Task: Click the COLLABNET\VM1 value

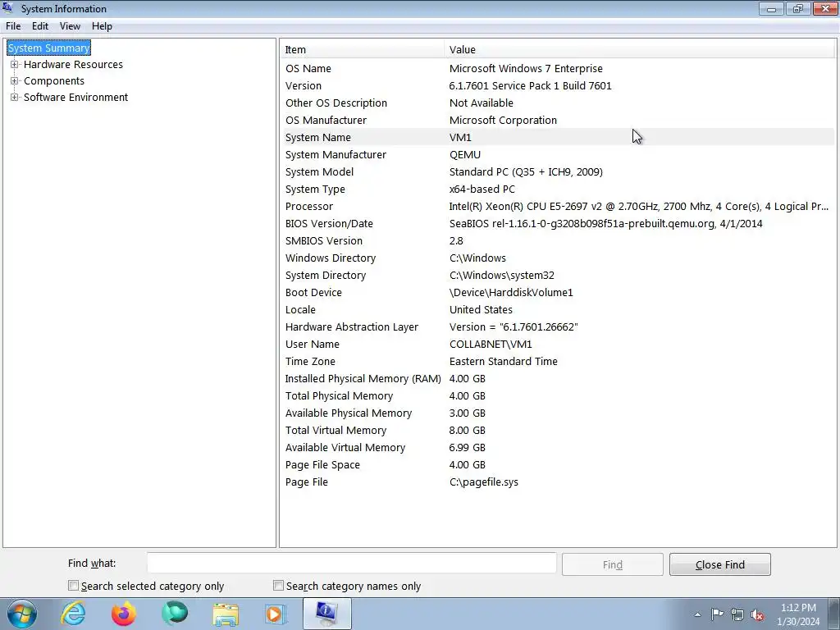Action: (x=491, y=344)
